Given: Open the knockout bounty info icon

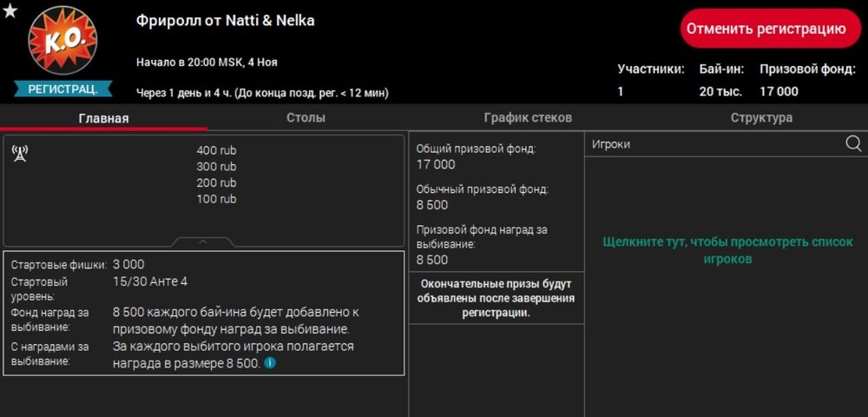Looking at the screenshot, I should point(270,363).
